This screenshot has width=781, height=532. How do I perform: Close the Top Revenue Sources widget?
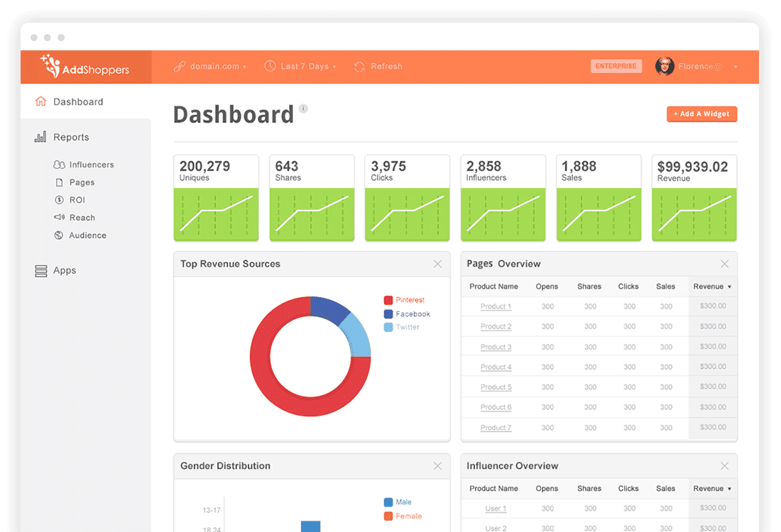[437, 264]
